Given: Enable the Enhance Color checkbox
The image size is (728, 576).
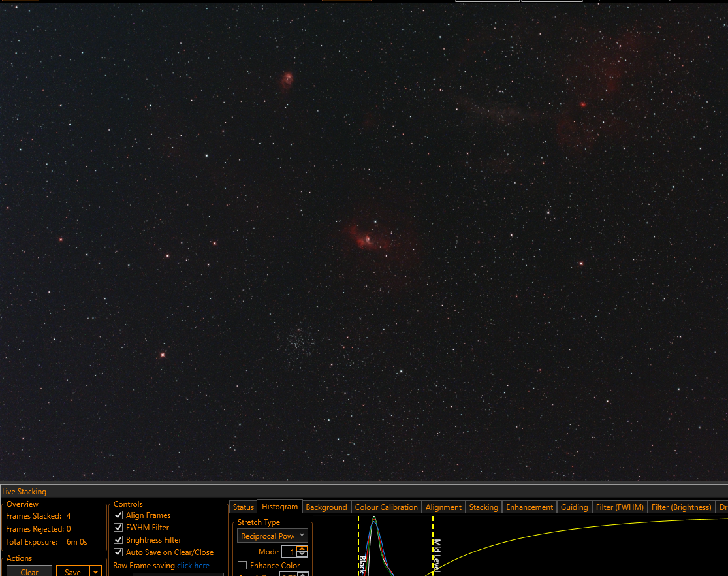Looking at the screenshot, I should [242, 566].
